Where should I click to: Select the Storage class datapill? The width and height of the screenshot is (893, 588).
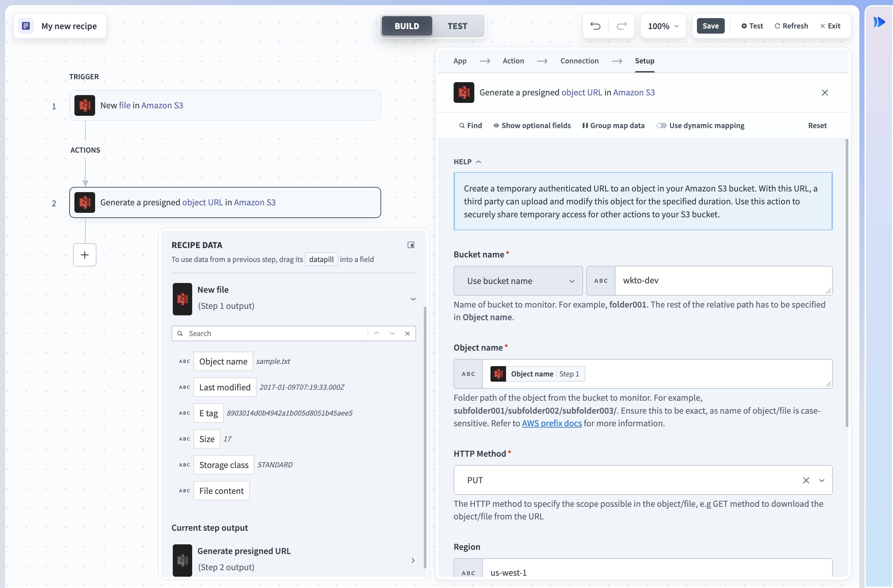tap(224, 465)
